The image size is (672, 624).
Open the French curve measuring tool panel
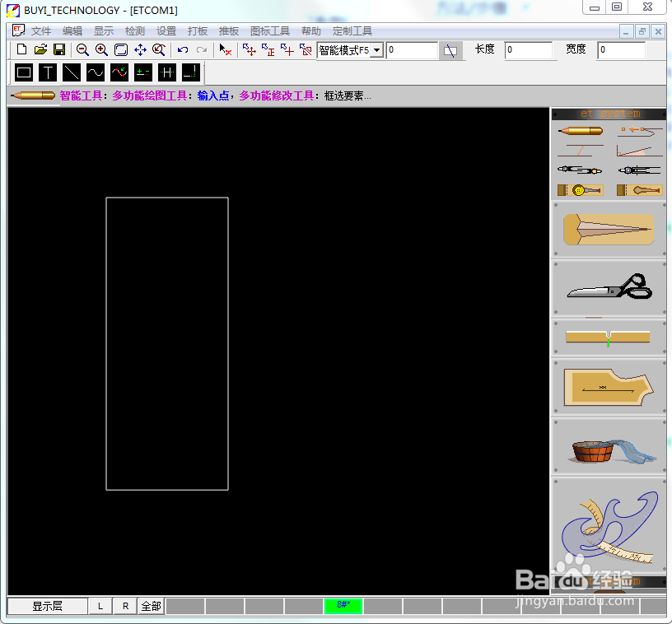point(609,526)
